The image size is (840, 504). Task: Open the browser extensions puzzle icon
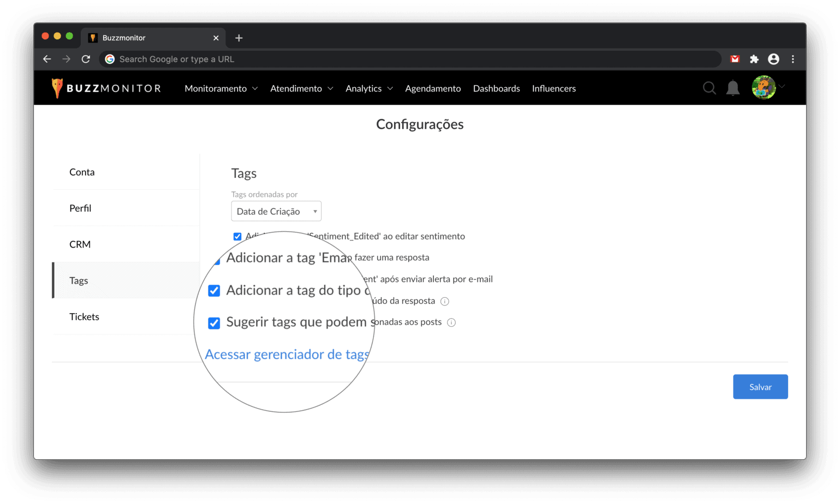(x=754, y=59)
